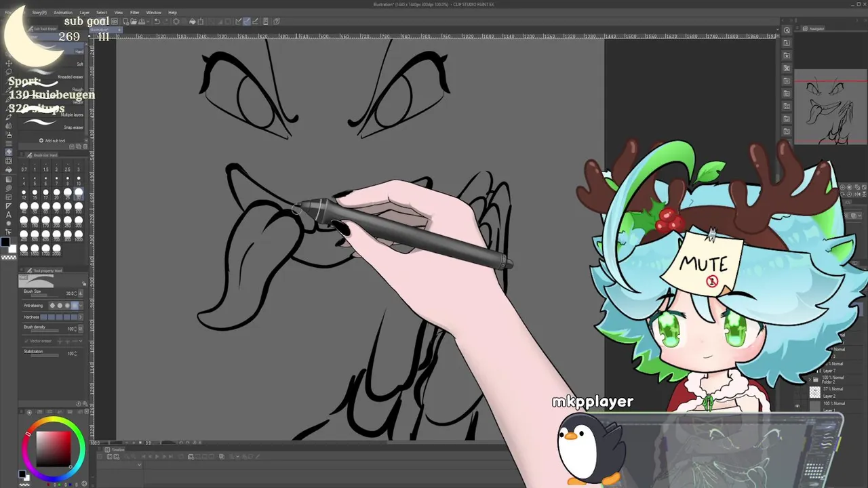
Task: Select the Gradient tool
Action: click(9, 179)
